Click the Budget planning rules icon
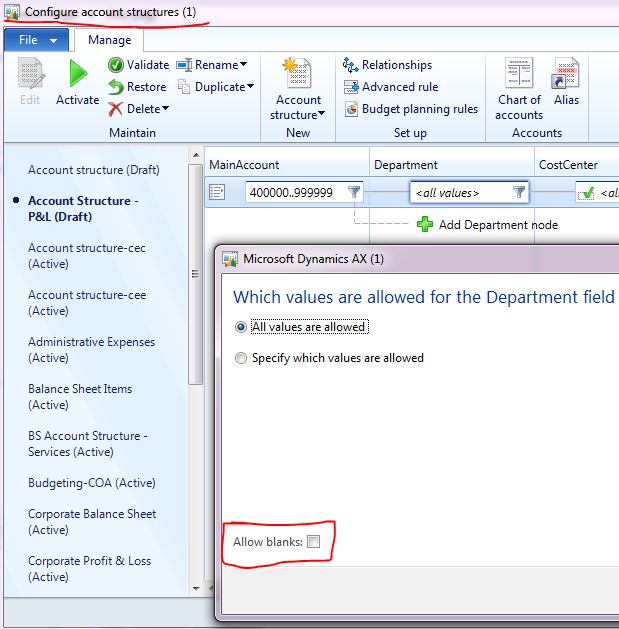Screen dimensions: 619x629 pos(351,109)
